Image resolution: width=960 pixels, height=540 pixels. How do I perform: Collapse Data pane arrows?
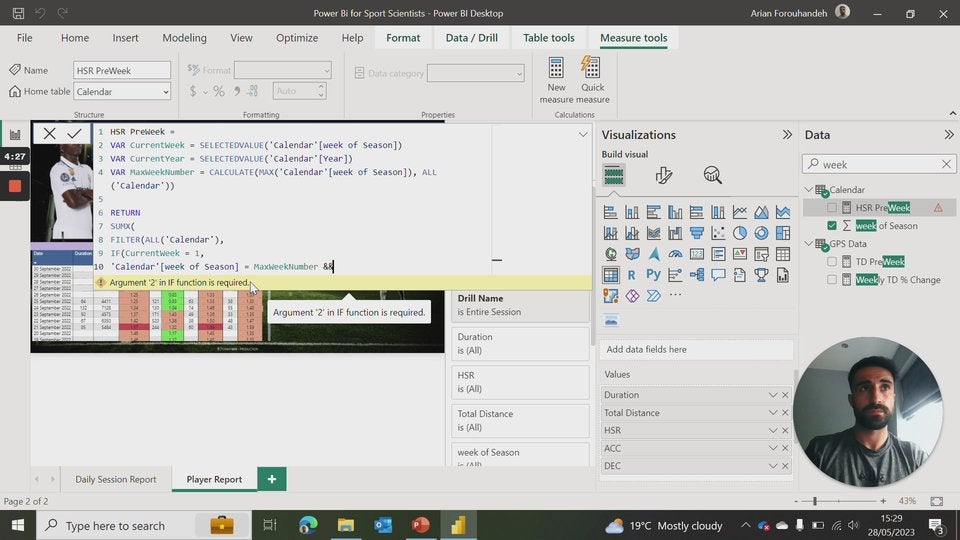pyautogui.click(x=948, y=135)
